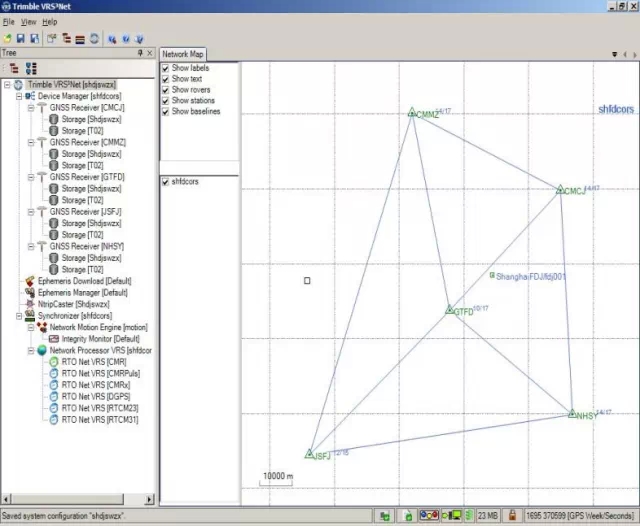Image resolution: width=640 pixels, height=526 pixels.
Task: Click the first blue save disk icon
Action: 20,39
